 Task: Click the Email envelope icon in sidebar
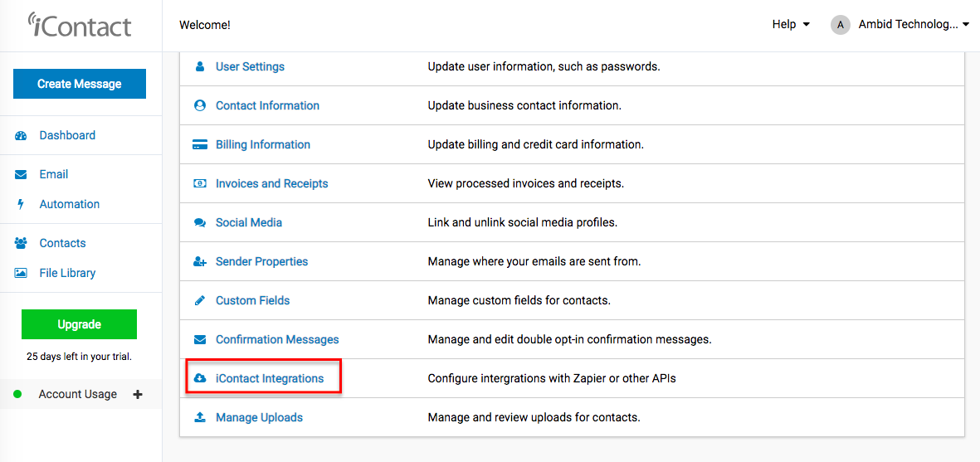coord(21,175)
